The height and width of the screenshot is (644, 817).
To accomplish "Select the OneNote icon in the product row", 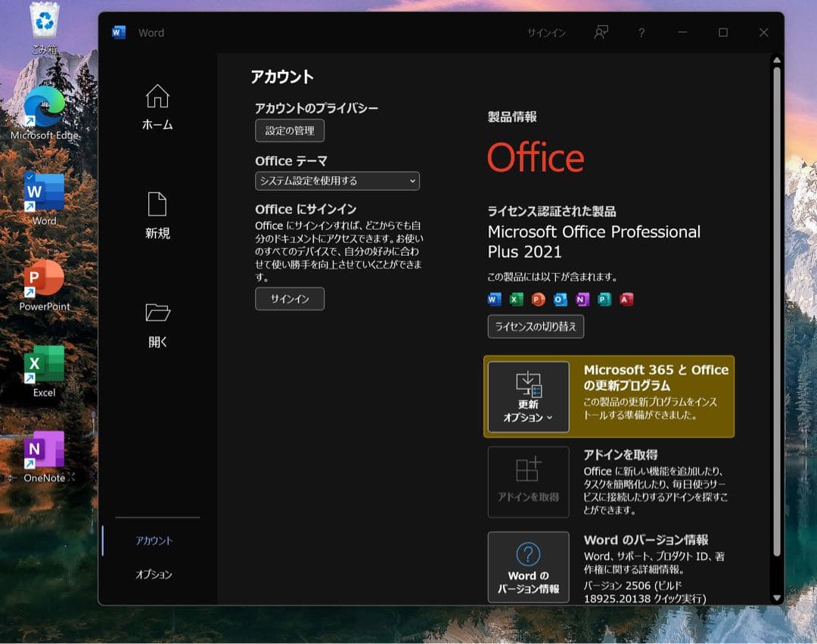I will point(582,300).
